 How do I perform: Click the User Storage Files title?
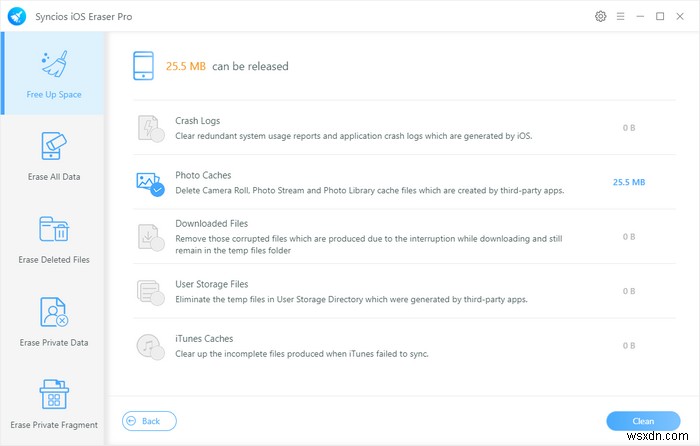[212, 284]
